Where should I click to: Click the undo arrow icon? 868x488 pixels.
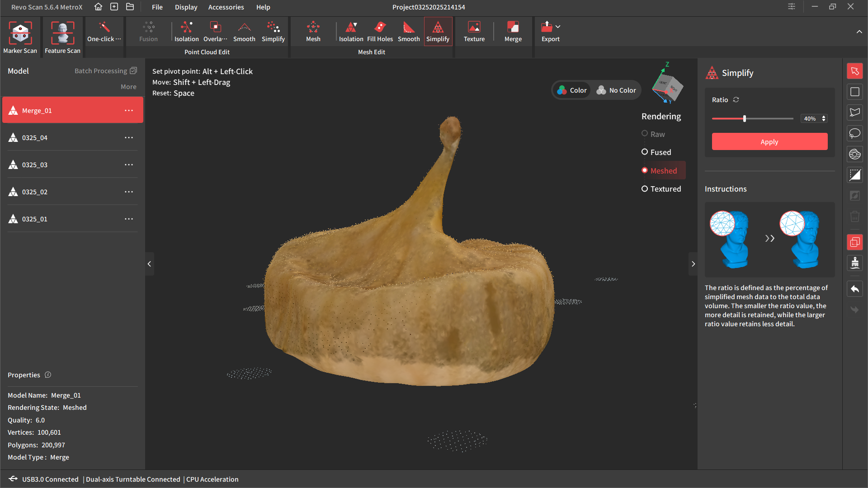(x=854, y=289)
